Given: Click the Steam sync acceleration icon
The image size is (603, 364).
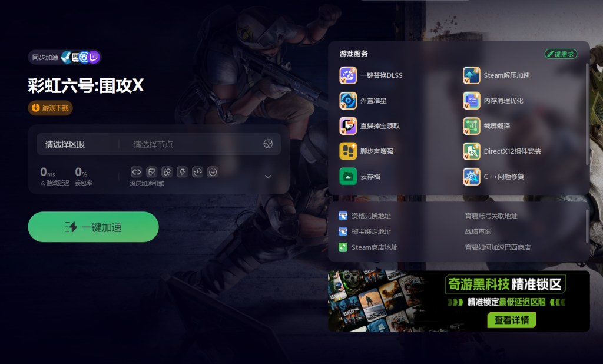Looking at the screenshot, I should [x=66, y=57].
